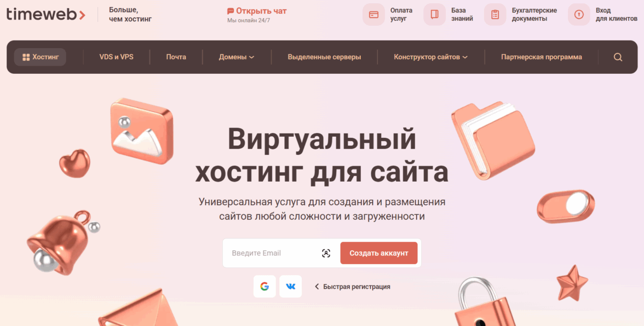Focus the Введите Email input field

click(x=274, y=253)
